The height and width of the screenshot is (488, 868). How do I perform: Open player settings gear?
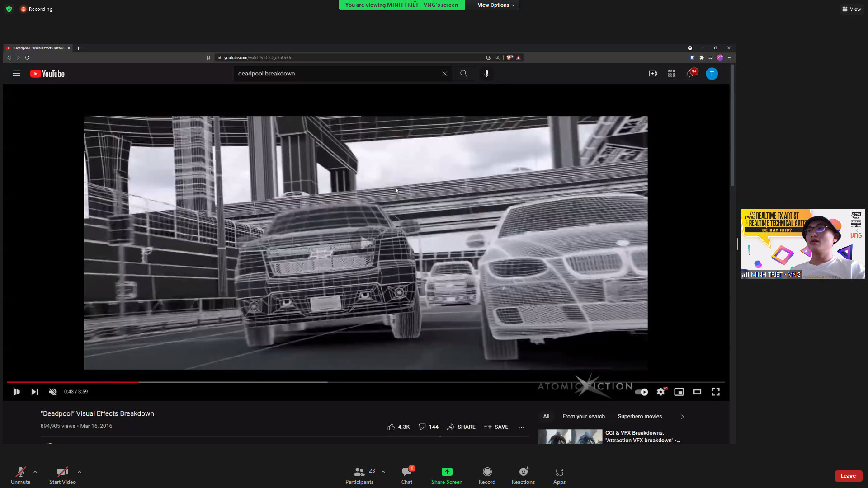(x=661, y=392)
